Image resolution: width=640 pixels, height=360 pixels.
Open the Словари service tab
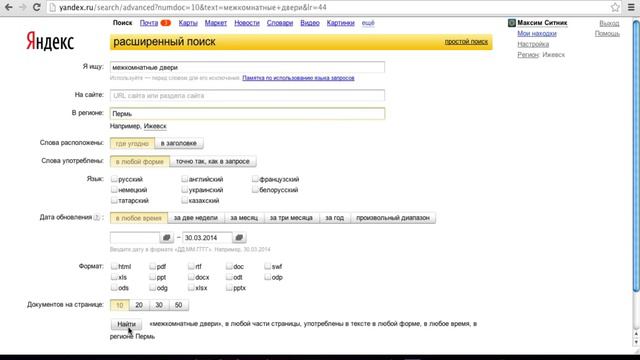[x=280, y=23]
